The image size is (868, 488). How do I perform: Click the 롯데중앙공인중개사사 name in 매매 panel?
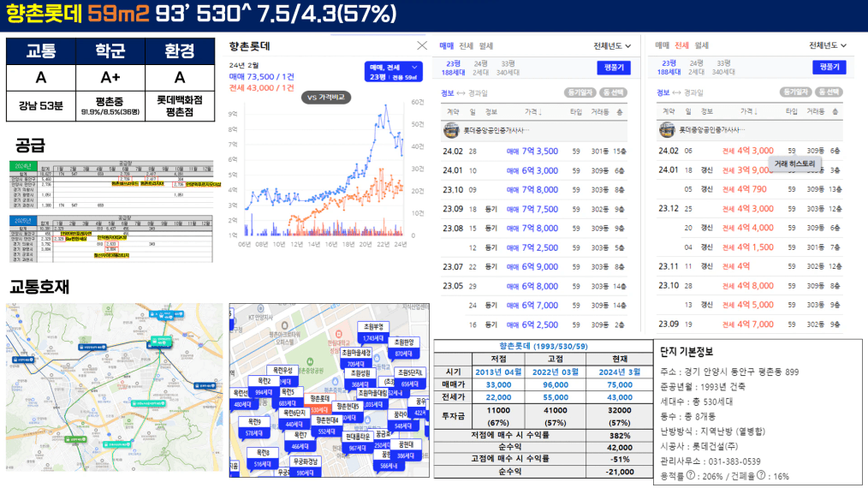tap(496, 130)
